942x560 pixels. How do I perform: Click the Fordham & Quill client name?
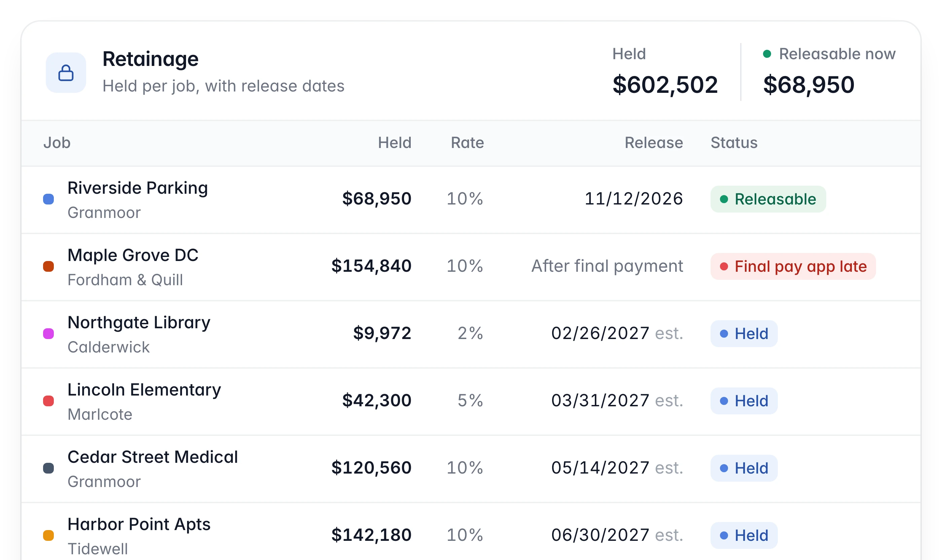point(125,280)
